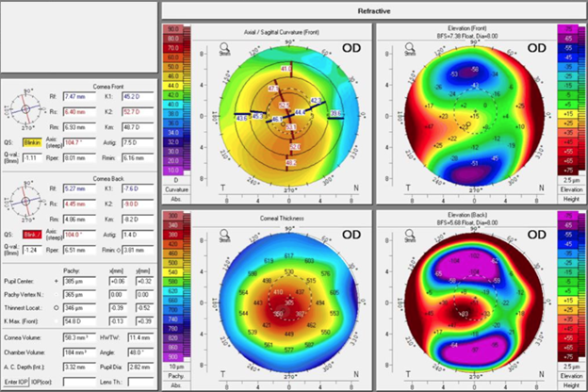Screen dimensions: 588x392
Task: Click the Refractive display title
Action: pos(375,9)
